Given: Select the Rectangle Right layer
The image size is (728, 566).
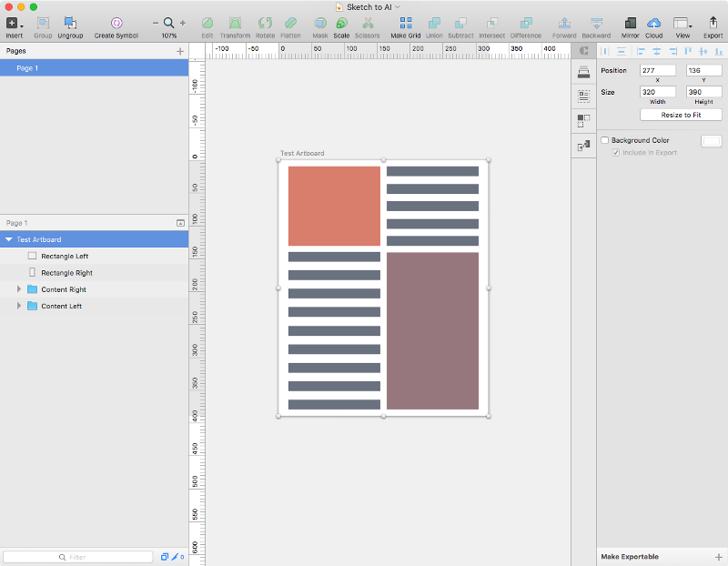Looking at the screenshot, I should pyautogui.click(x=95, y=273).
